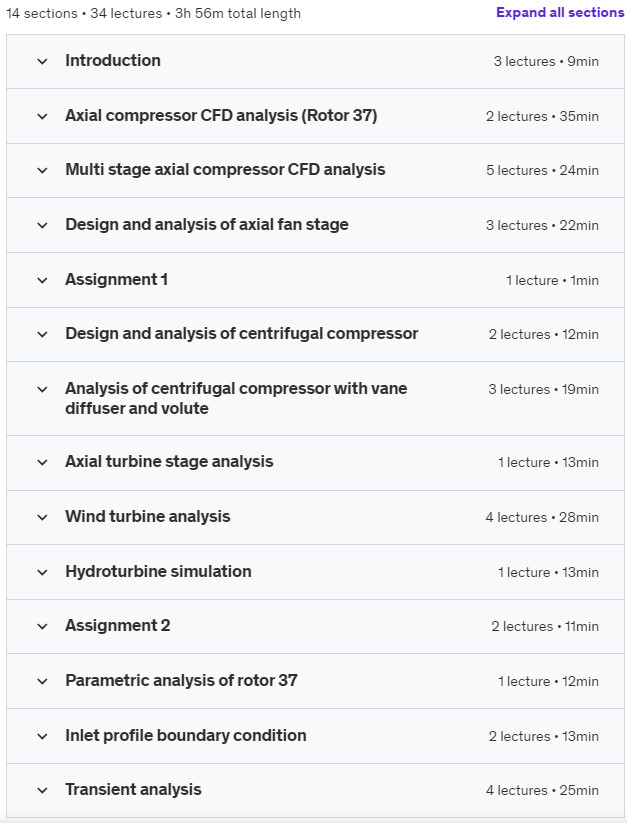Viewport: 627px width, 823px height.
Task: Open the Hydroturbine simulation chevron
Action: click(x=42, y=572)
